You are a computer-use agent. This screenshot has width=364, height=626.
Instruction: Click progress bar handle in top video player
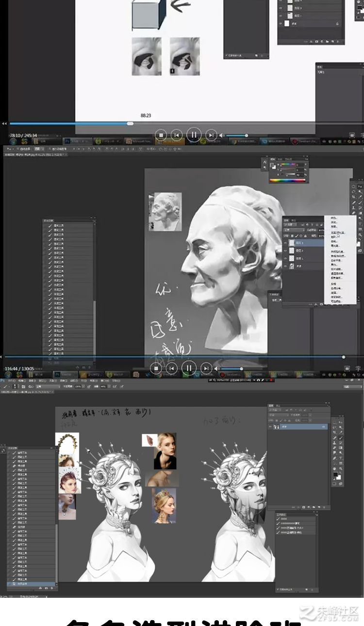(x=130, y=123)
